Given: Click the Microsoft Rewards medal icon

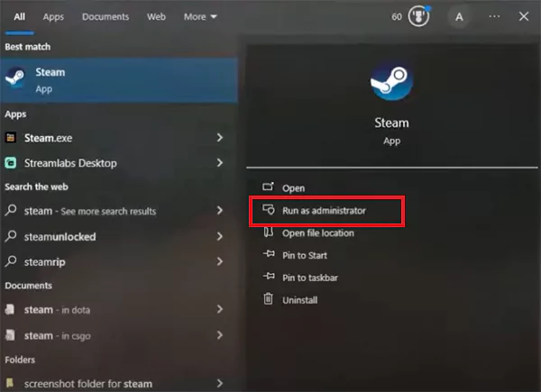Looking at the screenshot, I should (x=418, y=16).
